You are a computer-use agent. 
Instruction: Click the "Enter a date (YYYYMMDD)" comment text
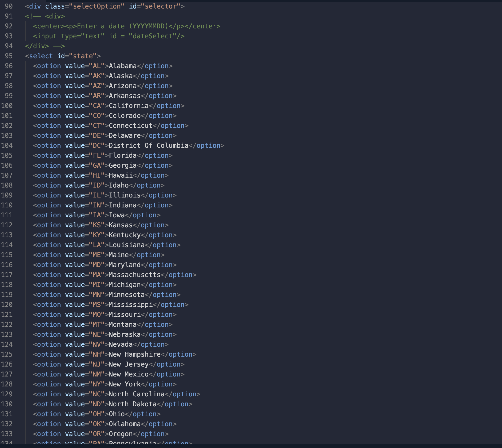click(x=122, y=26)
